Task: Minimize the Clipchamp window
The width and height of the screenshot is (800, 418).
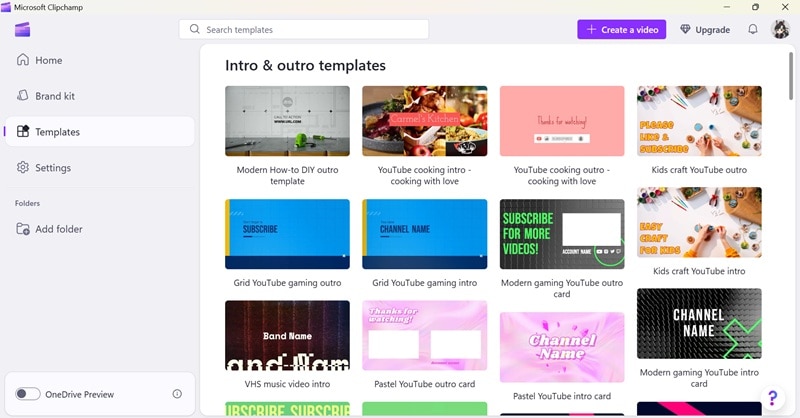Action: click(727, 7)
